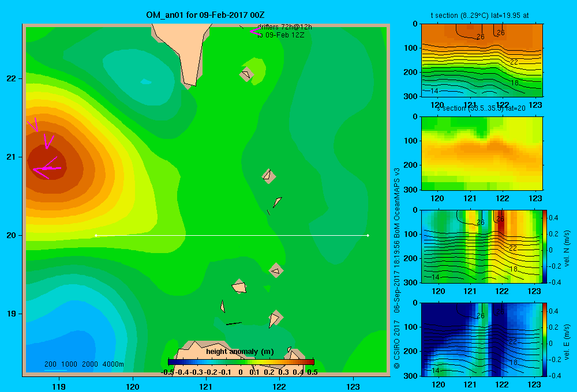Click the "height anomaly (m)" label
This screenshot has height=392, width=577.
pyautogui.click(x=240, y=352)
